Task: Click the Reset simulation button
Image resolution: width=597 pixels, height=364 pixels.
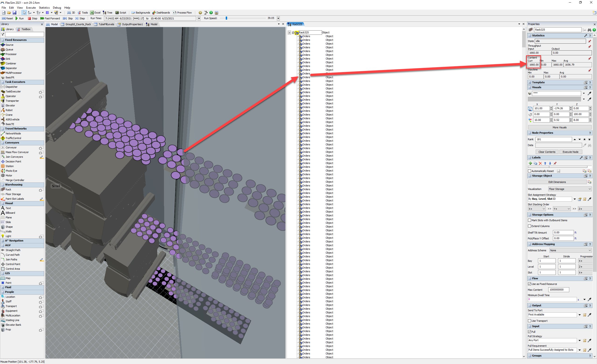Action: tap(7, 18)
